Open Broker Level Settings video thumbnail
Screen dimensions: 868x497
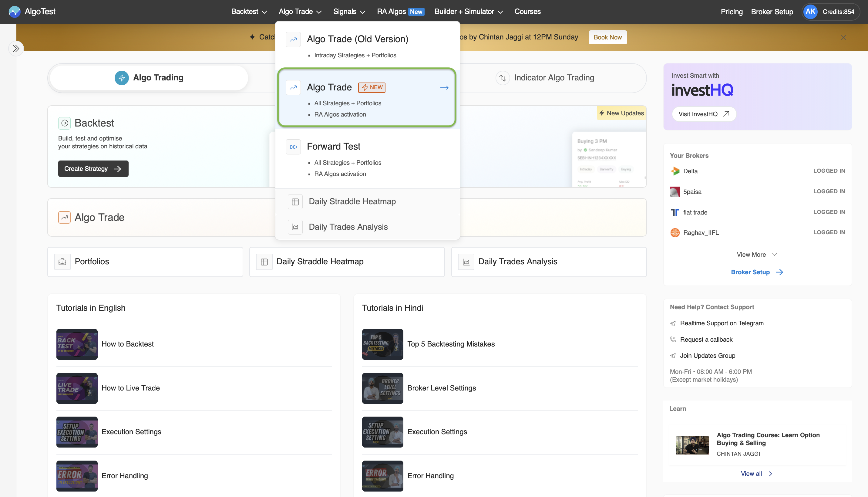(x=382, y=388)
